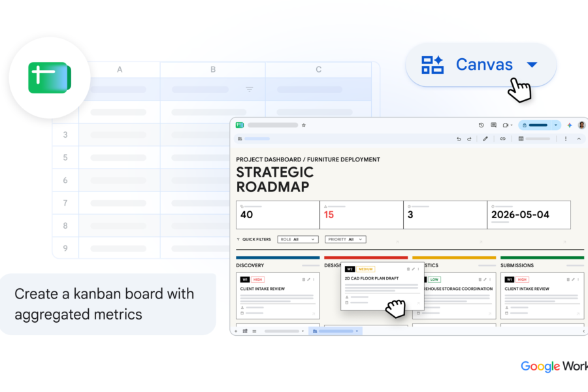
Task: Select column C header in background spreadsheet
Action: pos(318,69)
